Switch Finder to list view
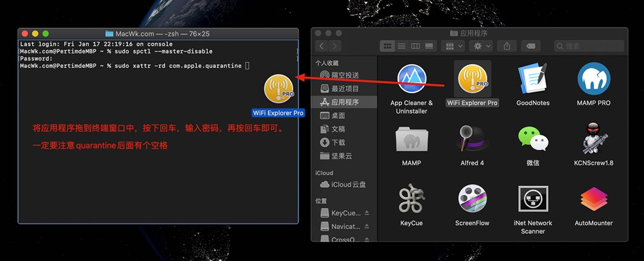The height and width of the screenshot is (261, 644). coord(401,46)
